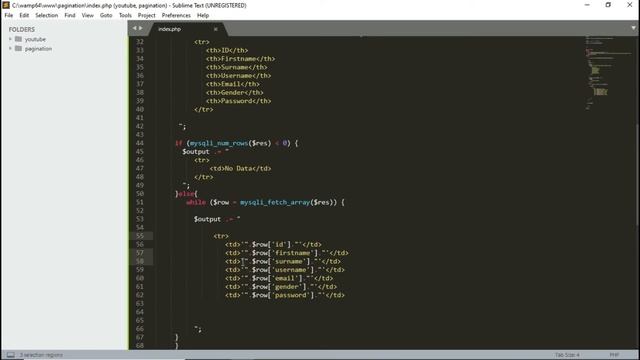Select the pagination folder in sidebar

tap(38, 49)
